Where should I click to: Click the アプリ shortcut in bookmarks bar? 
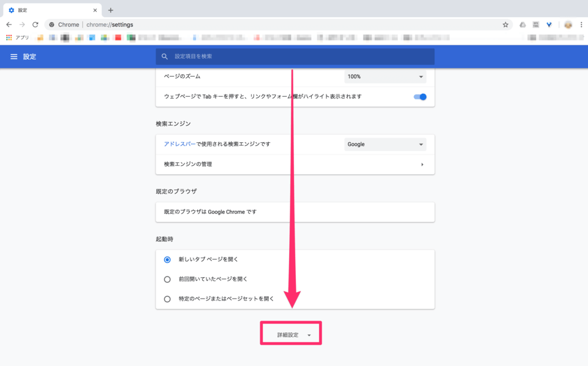tap(17, 38)
